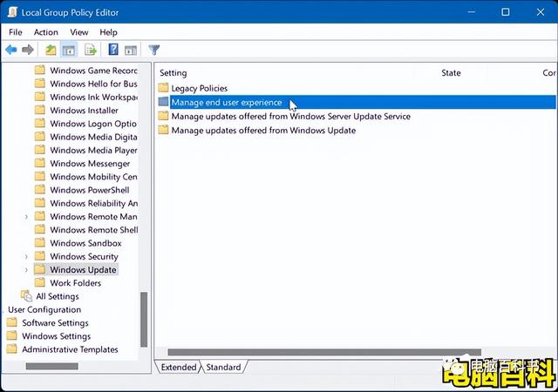The image size is (558, 392).
Task: Select Windows Ink Workspace tree item
Action: [93, 97]
